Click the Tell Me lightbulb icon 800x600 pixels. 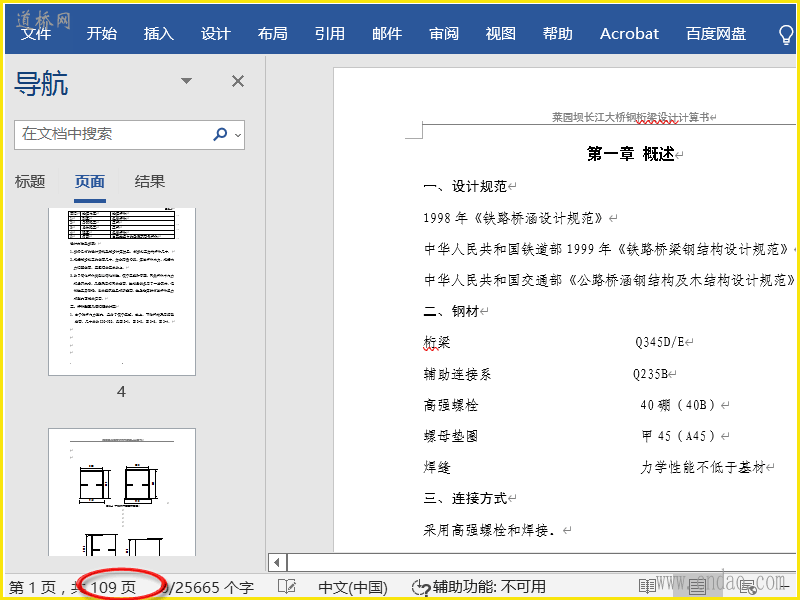click(786, 35)
